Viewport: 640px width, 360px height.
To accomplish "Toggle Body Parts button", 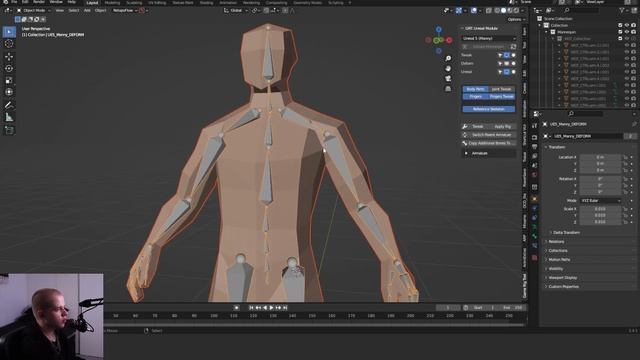I will click(476, 89).
